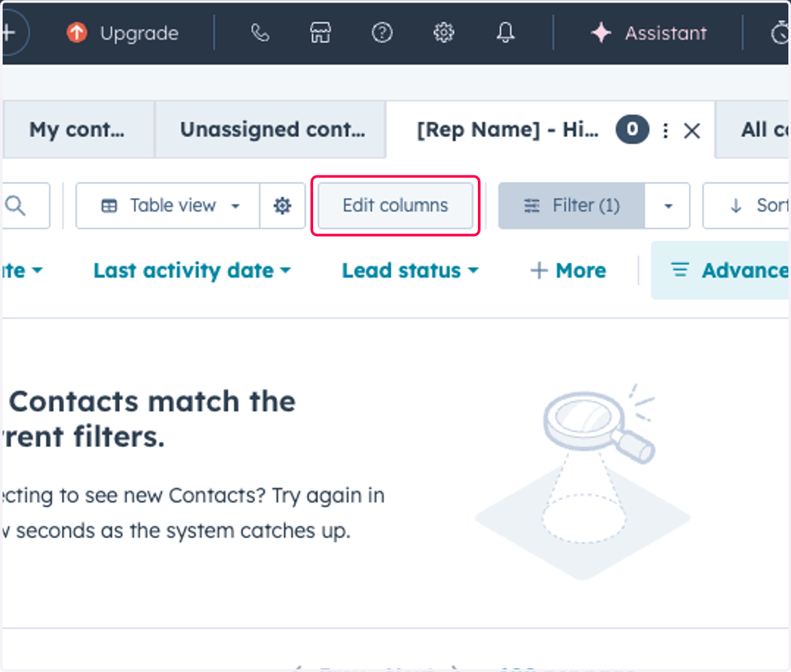Switch to Unassigned contacts tab
791x672 pixels.
coord(272,130)
